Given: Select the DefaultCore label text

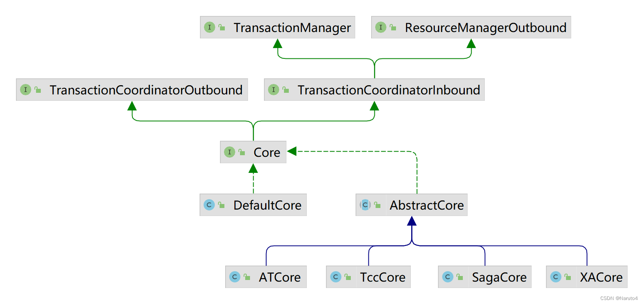Looking at the screenshot, I should [267, 205].
